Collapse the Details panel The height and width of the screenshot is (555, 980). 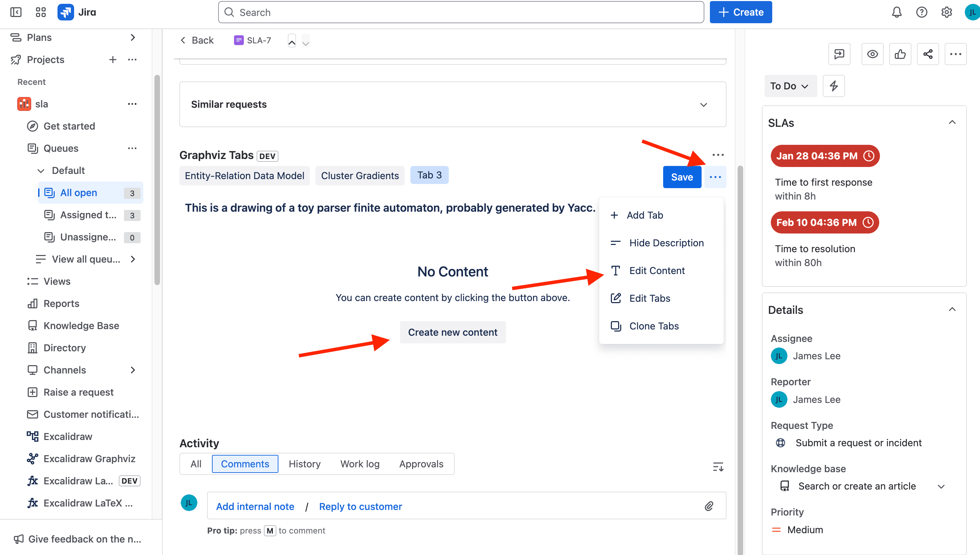click(952, 309)
